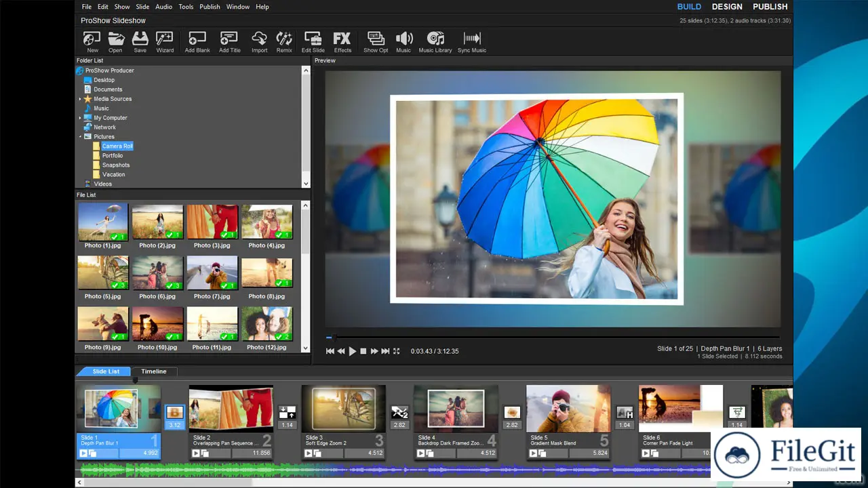
Task: Skip forward to next slide in preview
Action: tap(374, 351)
